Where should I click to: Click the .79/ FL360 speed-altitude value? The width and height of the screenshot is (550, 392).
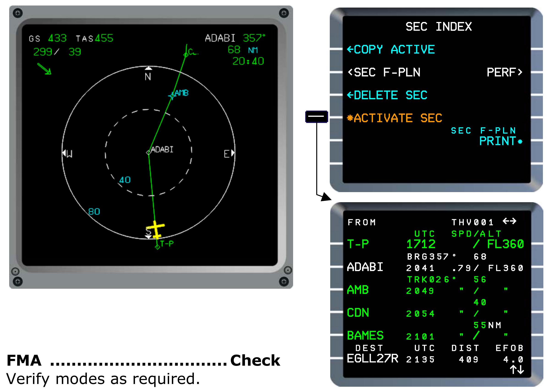(488, 268)
